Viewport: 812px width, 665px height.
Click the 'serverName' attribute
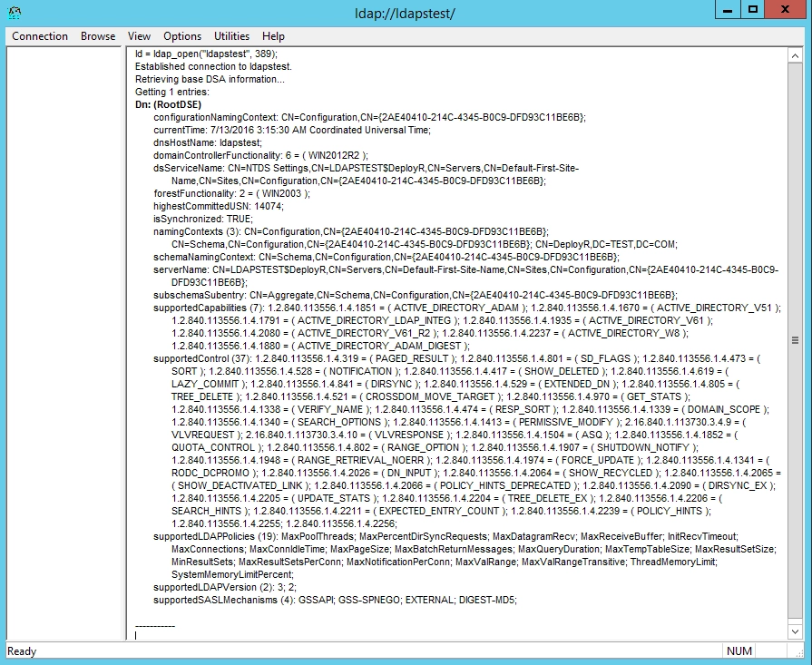click(181, 269)
